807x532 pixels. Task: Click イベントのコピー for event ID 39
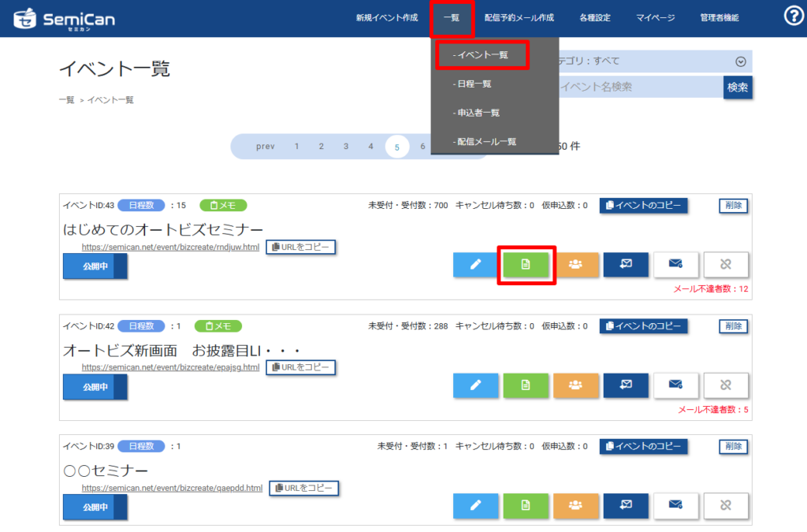643,447
